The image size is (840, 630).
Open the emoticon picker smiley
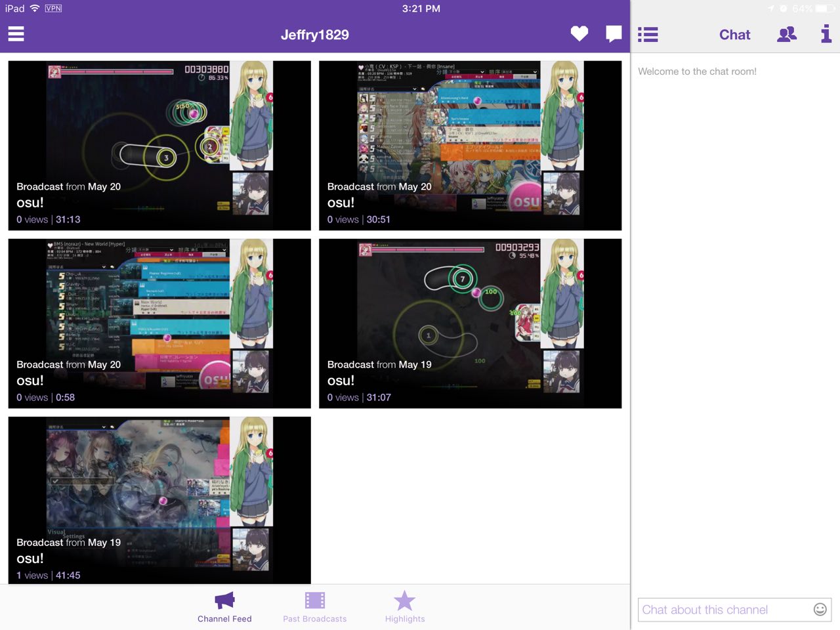(x=820, y=610)
